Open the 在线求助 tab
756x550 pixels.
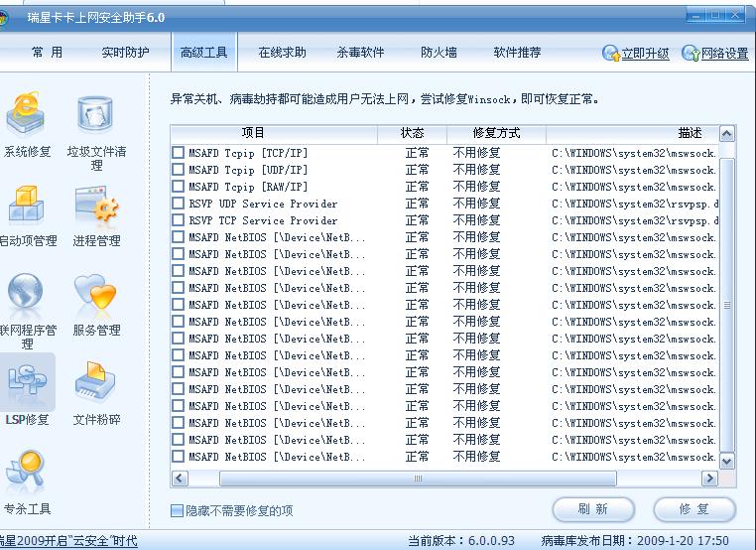[282, 52]
